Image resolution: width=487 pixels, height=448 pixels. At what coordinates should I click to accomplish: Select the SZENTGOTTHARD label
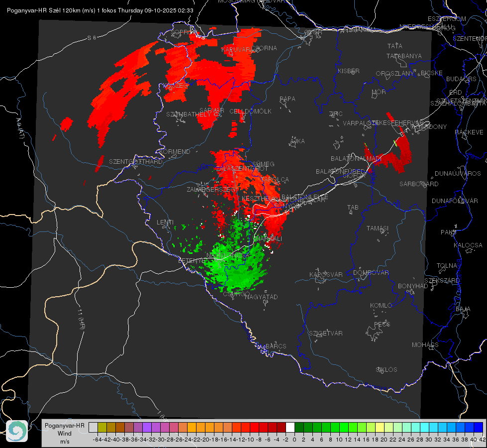(136, 162)
